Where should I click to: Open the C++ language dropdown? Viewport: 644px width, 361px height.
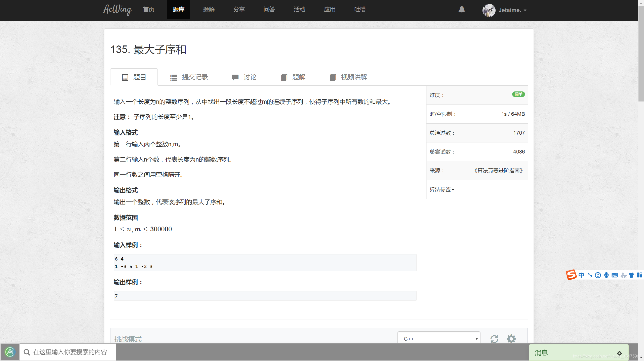click(x=439, y=338)
